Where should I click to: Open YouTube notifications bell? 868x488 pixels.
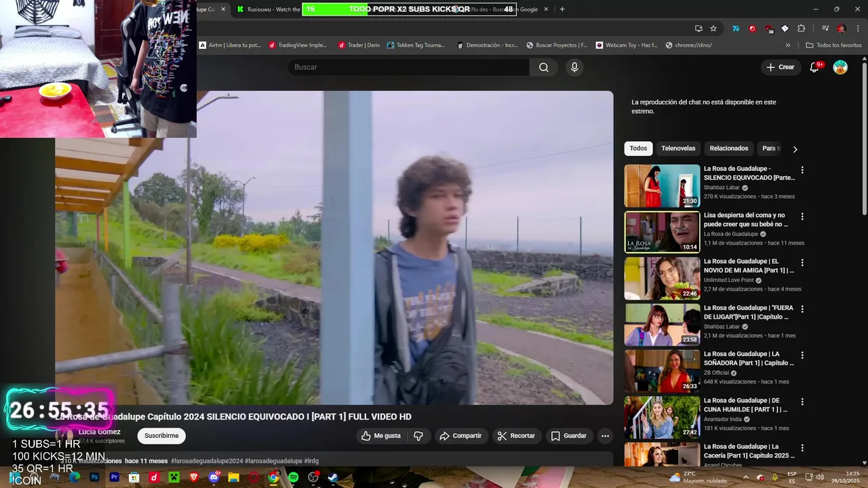[x=815, y=67]
